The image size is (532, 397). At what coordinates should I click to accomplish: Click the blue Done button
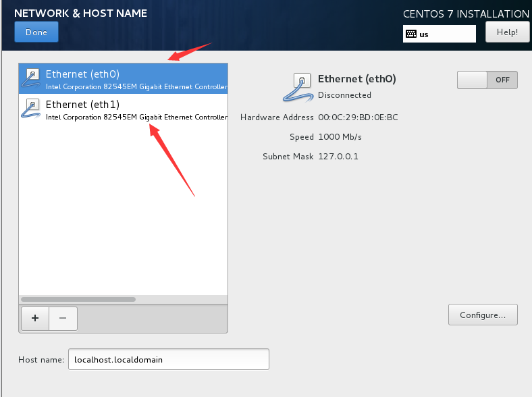(x=36, y=32)
